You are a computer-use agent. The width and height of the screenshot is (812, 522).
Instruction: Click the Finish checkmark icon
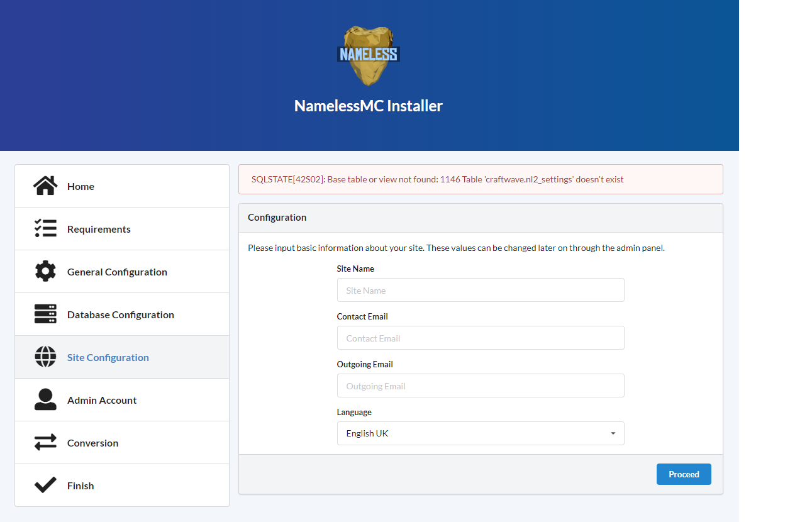(x=45, y=485)
